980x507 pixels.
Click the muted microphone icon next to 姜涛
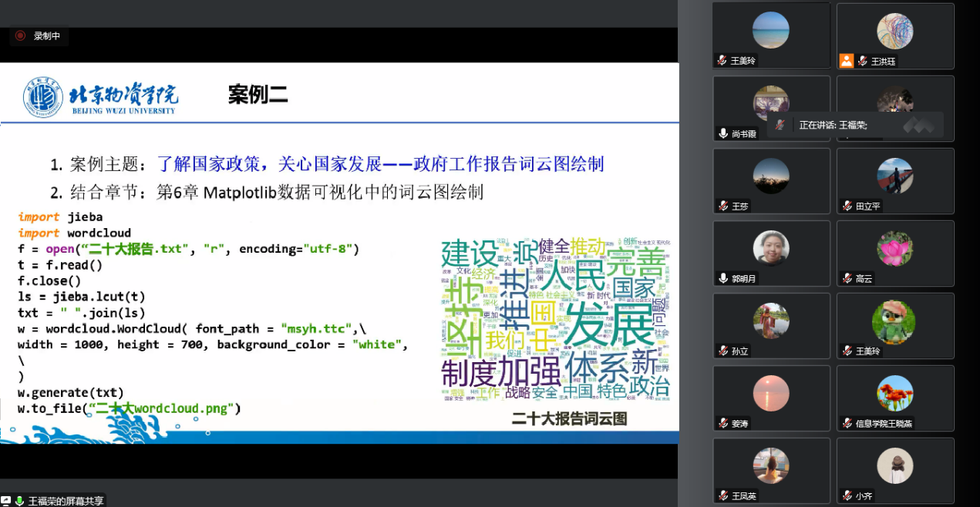click(722, 423)
